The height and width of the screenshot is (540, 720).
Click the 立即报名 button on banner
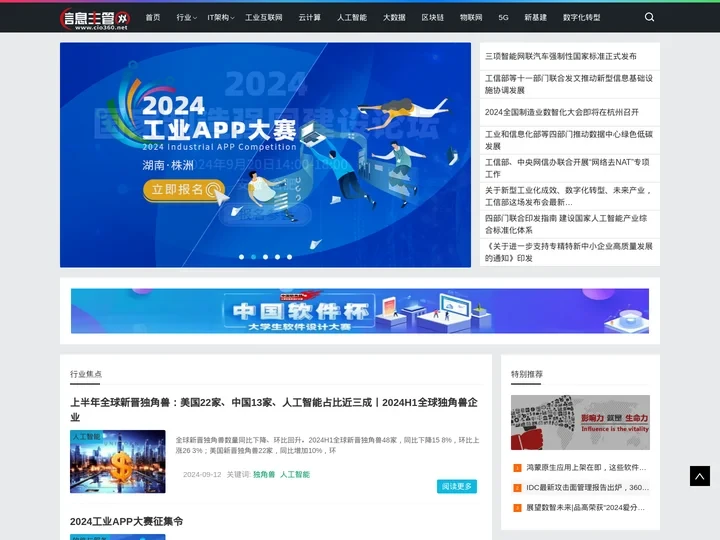184,190
